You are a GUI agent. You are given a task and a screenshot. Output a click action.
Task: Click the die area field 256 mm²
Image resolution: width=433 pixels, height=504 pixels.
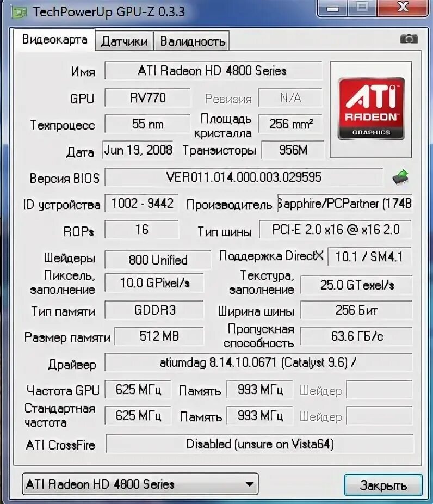pyautogui.click(x=290, y=124)
